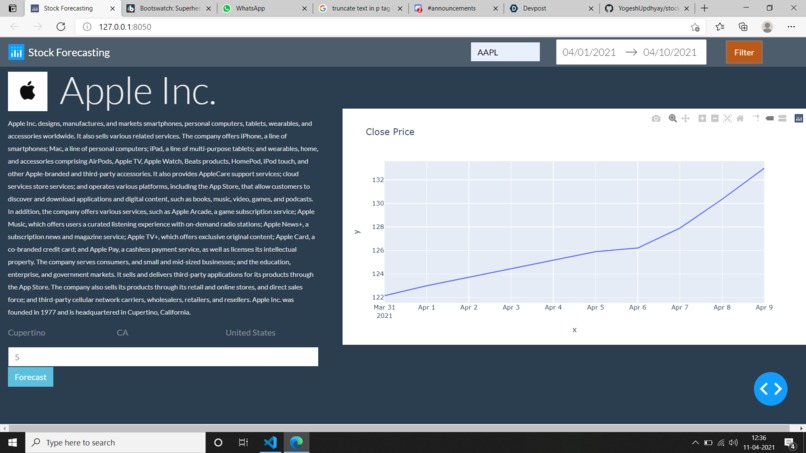Open the Favorites list icon

720,27
